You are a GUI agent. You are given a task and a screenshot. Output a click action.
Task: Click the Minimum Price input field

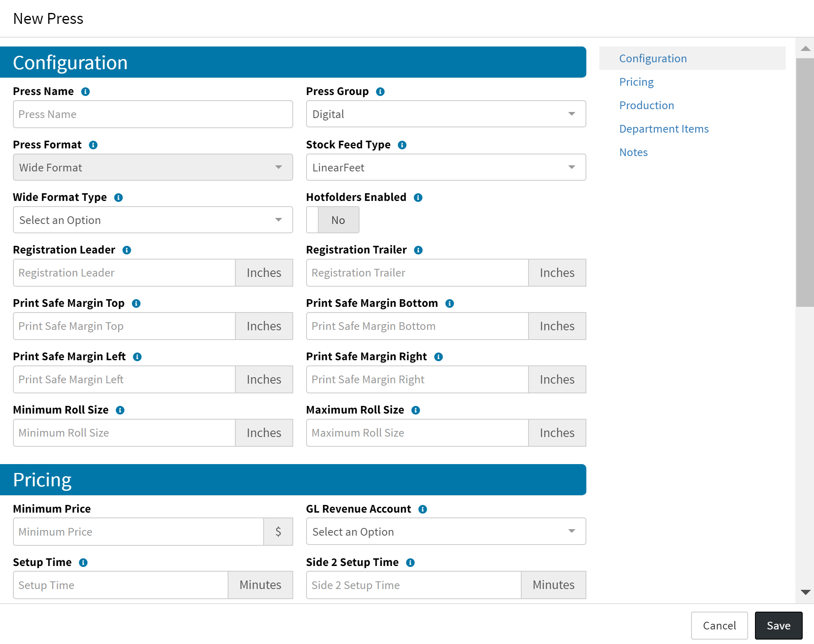click(x=138, y=532)
